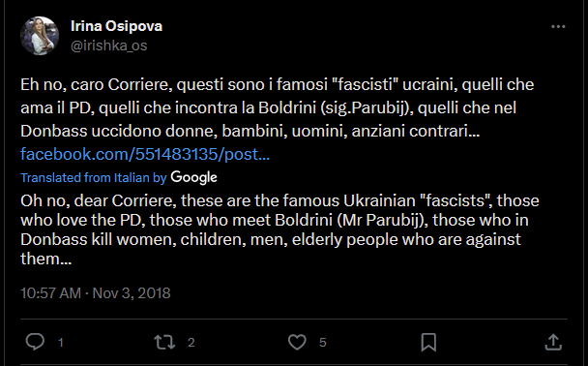The width and height of the screenshot is (588, 366).
Task: Click the English translated tweet text
Action: point(279,229)
